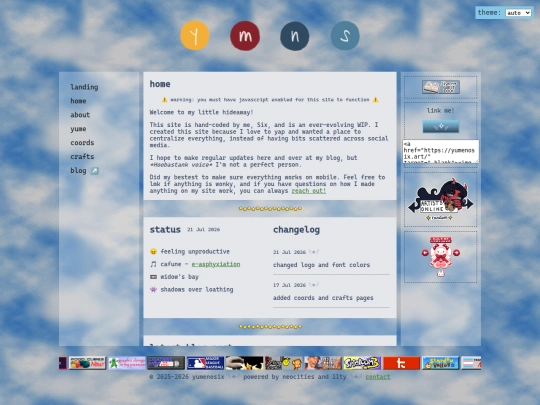Click the music note icon beside cafune

153,264
